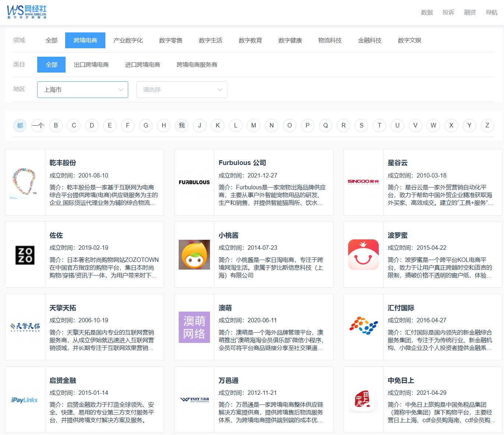
Task: Click the 融资 link in top navigation
Action: tap(470, 12)
